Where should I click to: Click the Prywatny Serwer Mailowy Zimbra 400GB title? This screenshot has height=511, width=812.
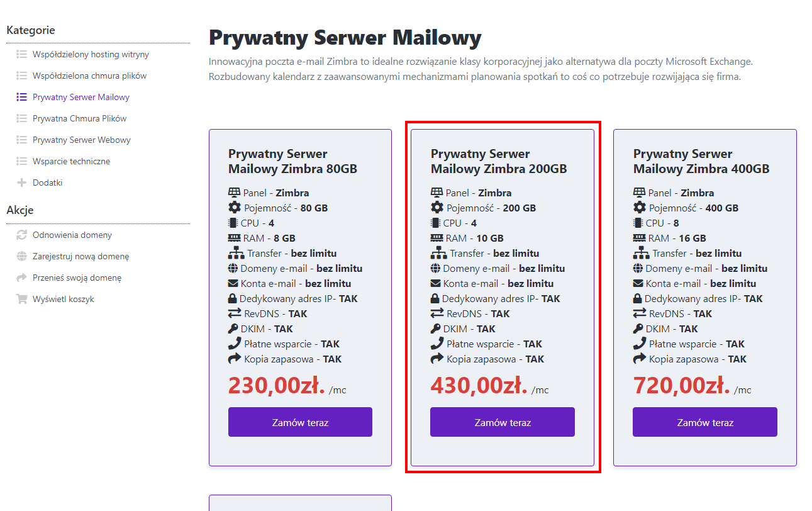[701, 162]
